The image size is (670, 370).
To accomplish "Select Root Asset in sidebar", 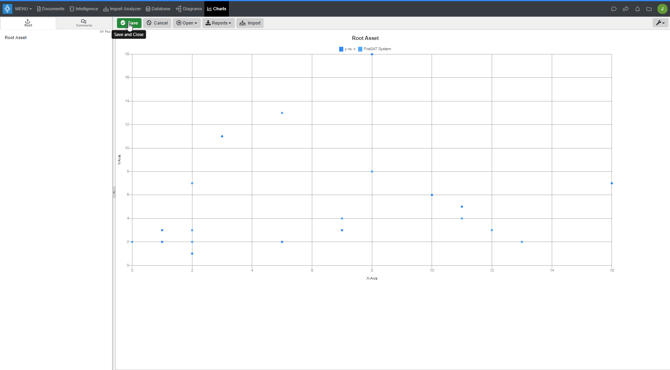I will coord(15,38).
